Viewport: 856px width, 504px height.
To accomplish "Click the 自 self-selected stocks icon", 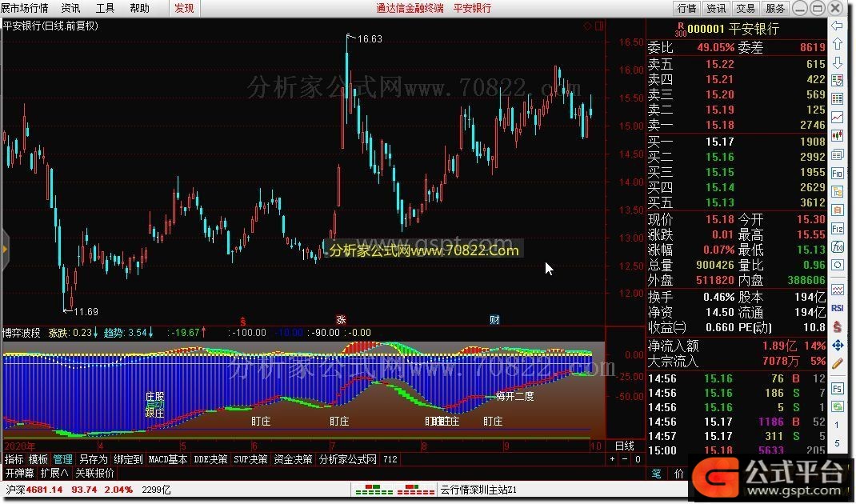I will 837,210.
